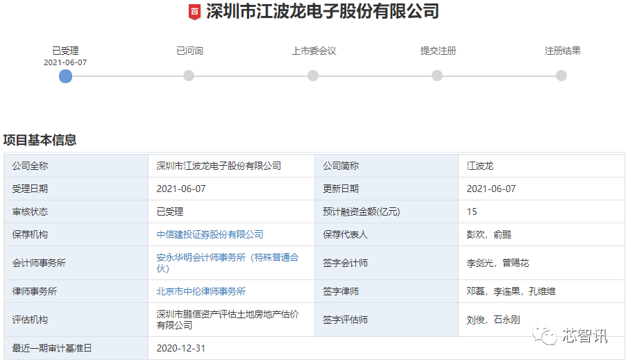
Task: Click the 提交注册 step label
Action: pos(438,51)
